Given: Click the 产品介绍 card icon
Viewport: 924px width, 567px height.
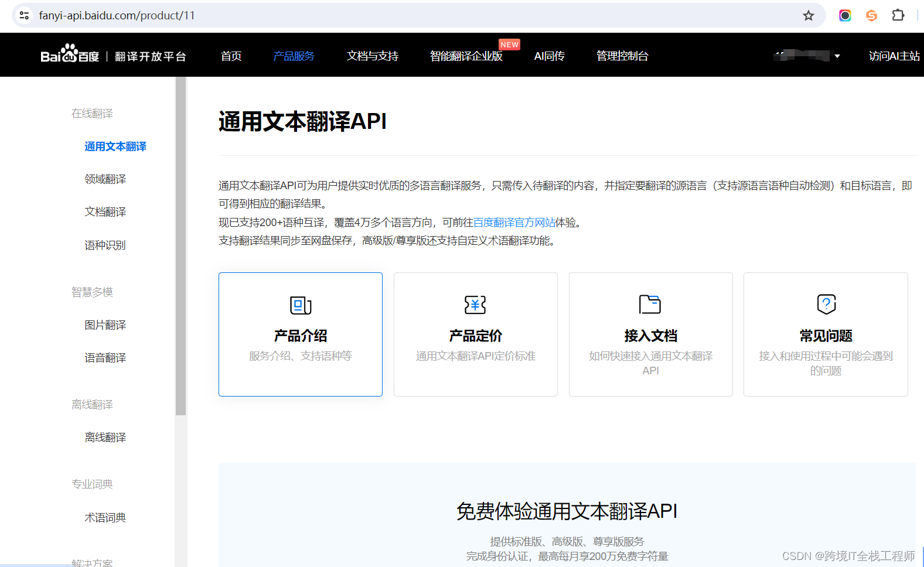Looking at the screenshot, I should [x=301, y=305].
